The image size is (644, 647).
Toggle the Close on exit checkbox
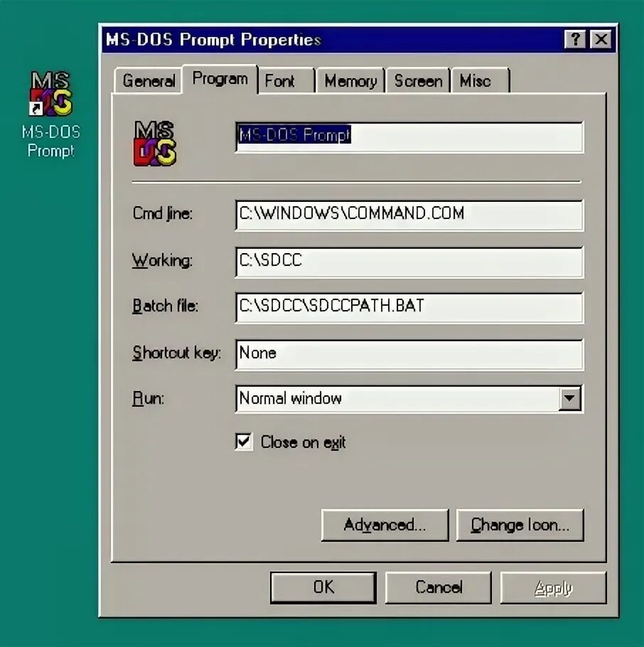[x=243, y=442]
